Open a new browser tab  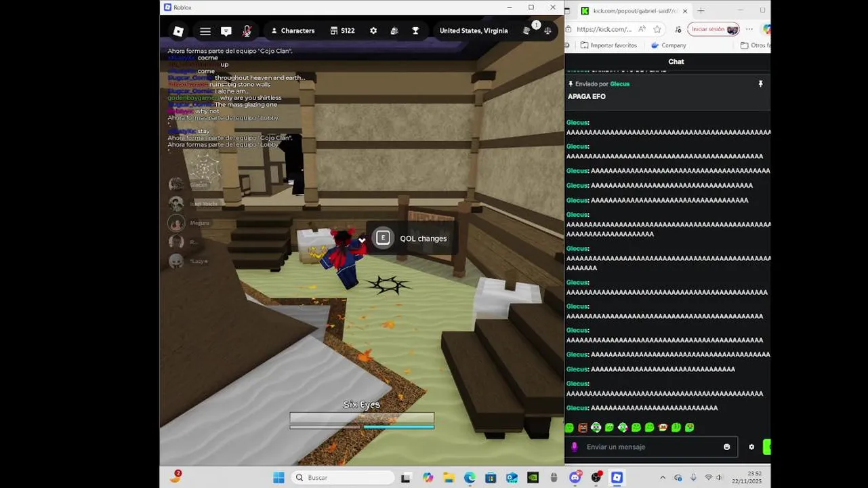[701, 11]
